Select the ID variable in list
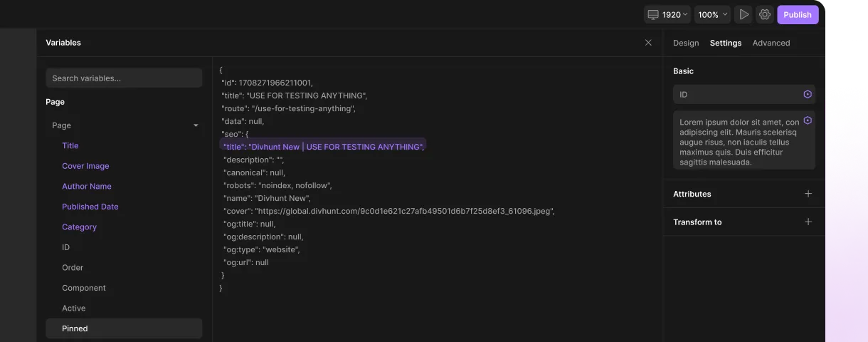This screenshot has height=342, width=868. click(65, 247)
